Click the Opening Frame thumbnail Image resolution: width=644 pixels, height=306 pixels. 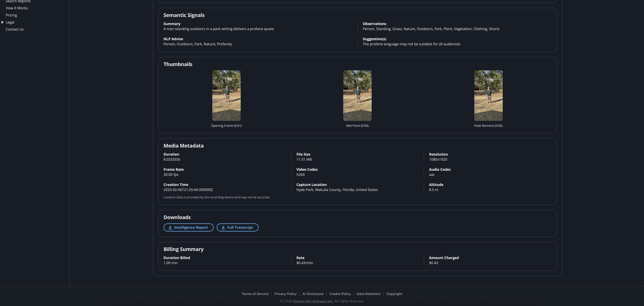226,95
